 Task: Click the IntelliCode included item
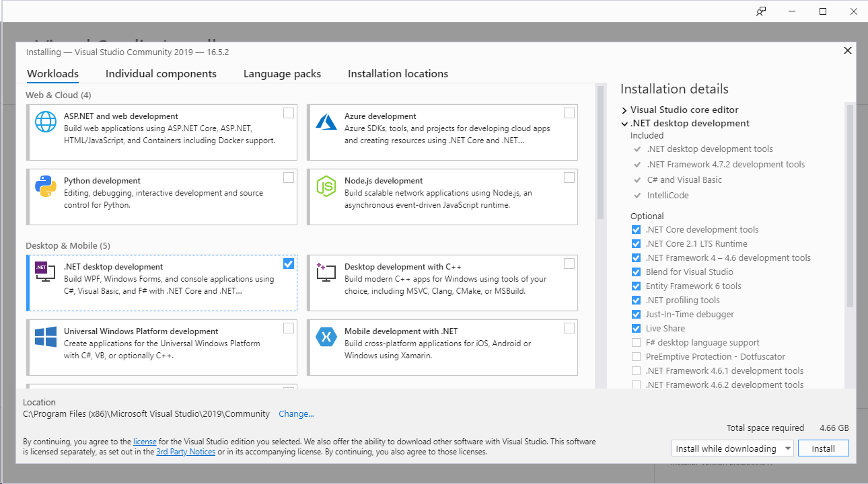pos(667,196)
